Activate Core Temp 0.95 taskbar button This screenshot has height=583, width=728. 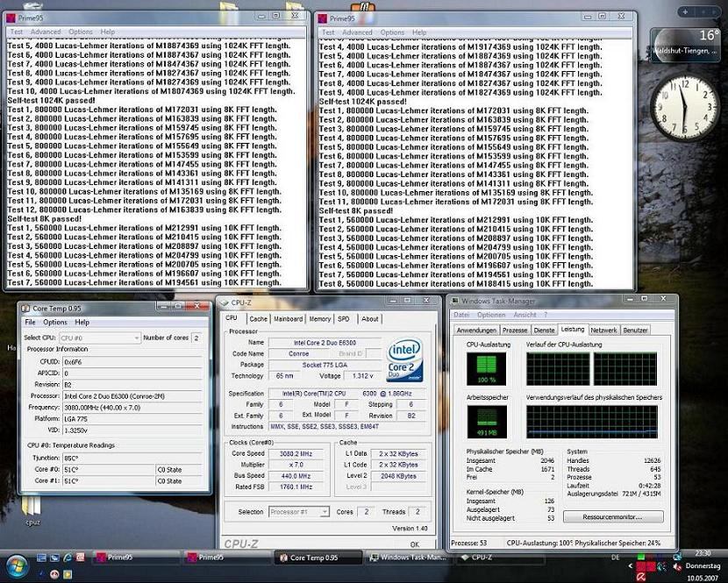click(318, 558)
